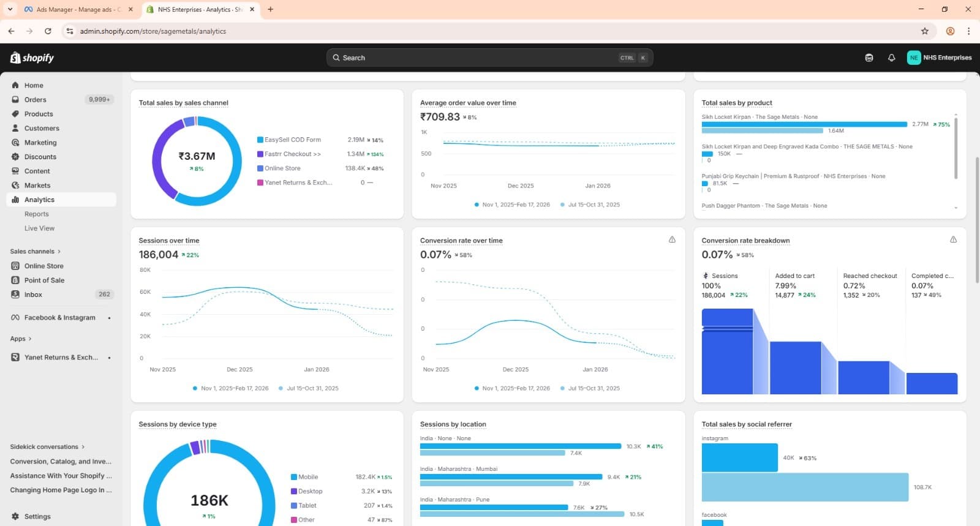Reload the page in browser
This screenshot has height=526, width=980.
tap(48, 31)
